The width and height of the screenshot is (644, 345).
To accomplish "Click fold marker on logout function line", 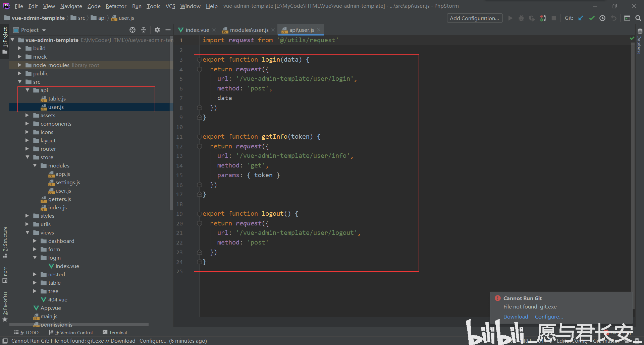I will click(x=200, y=214).
